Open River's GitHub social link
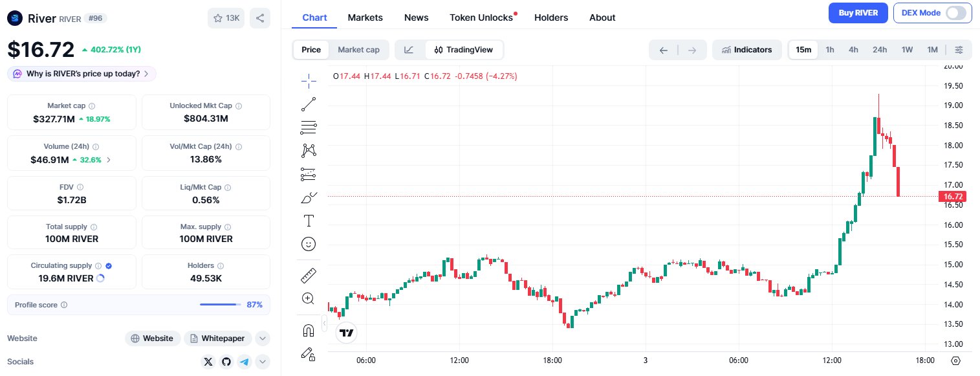Viewport: 980px width, 376px height. 226,362
